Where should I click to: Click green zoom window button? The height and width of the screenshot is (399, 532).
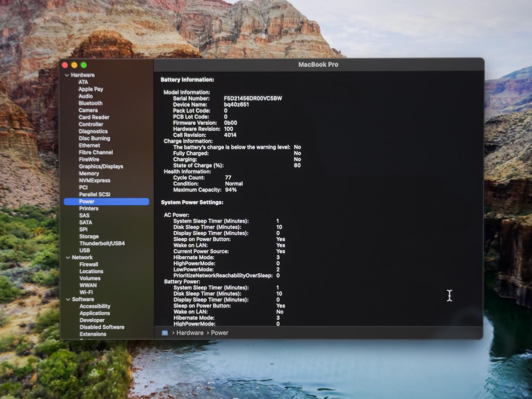[84, 65]
